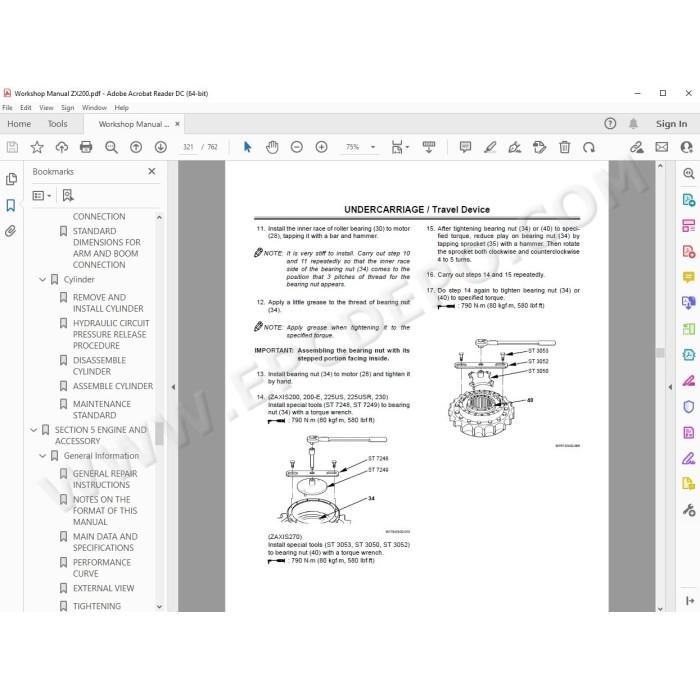The image size is (700, 700).
Task: Collapse the Cylinder bookmark group
Action: (42, 279)
